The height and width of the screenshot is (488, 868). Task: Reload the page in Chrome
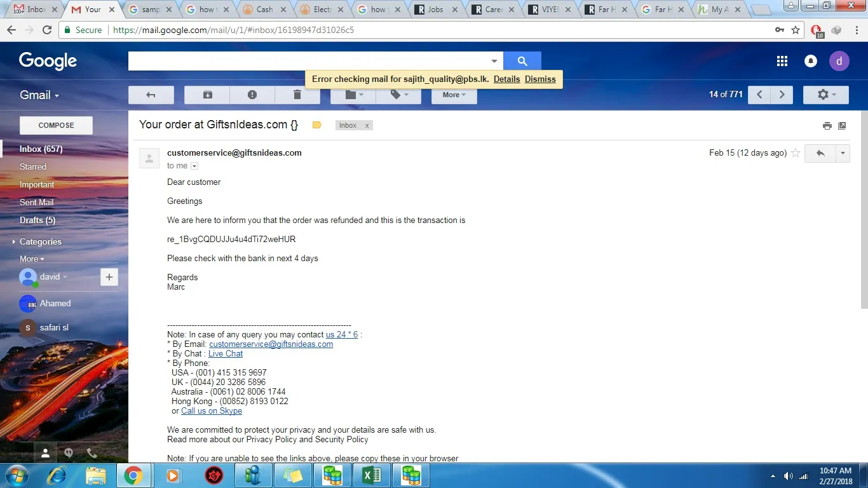pos(46,30)
